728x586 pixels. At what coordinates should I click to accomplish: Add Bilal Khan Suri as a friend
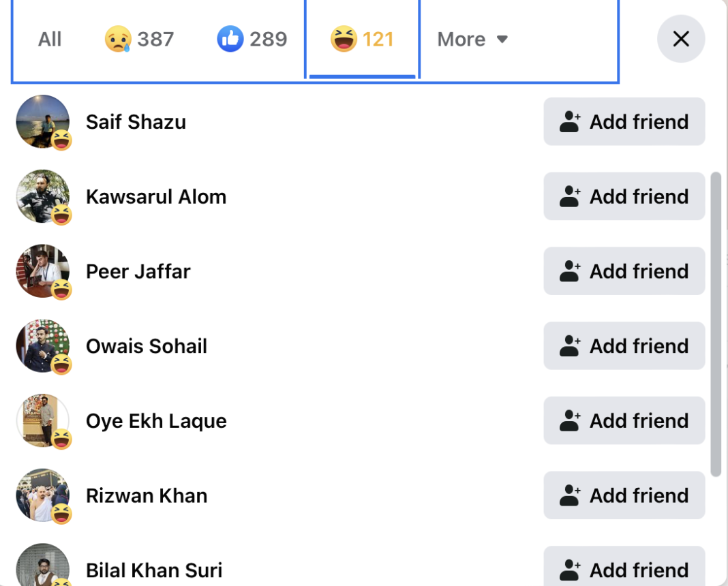tap(624, 569)
